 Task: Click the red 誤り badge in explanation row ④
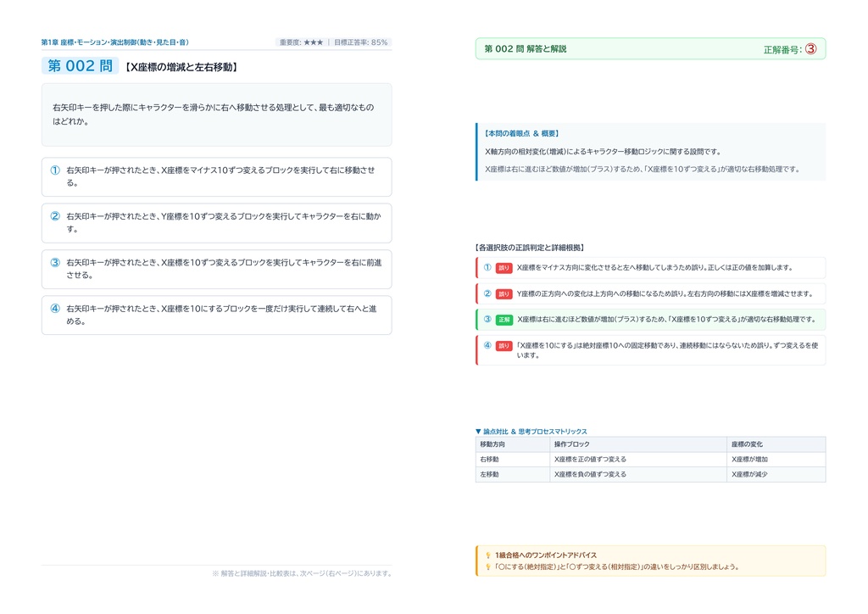[504, 346]
